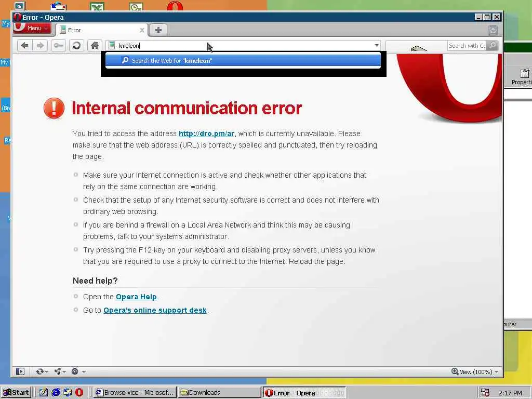Click the Opera Link sync icon

39,371
